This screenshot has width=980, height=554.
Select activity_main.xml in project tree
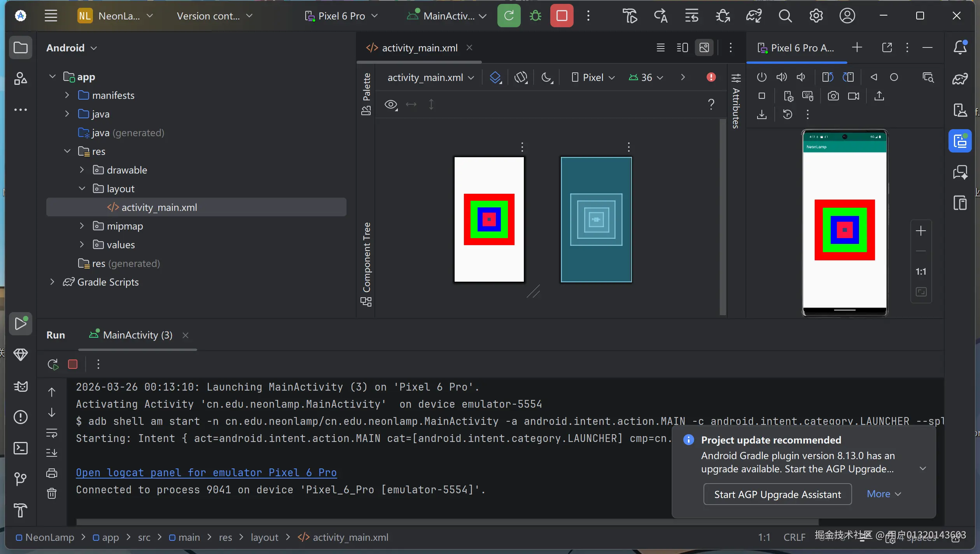pyautogui.click(x=159, y=207)
